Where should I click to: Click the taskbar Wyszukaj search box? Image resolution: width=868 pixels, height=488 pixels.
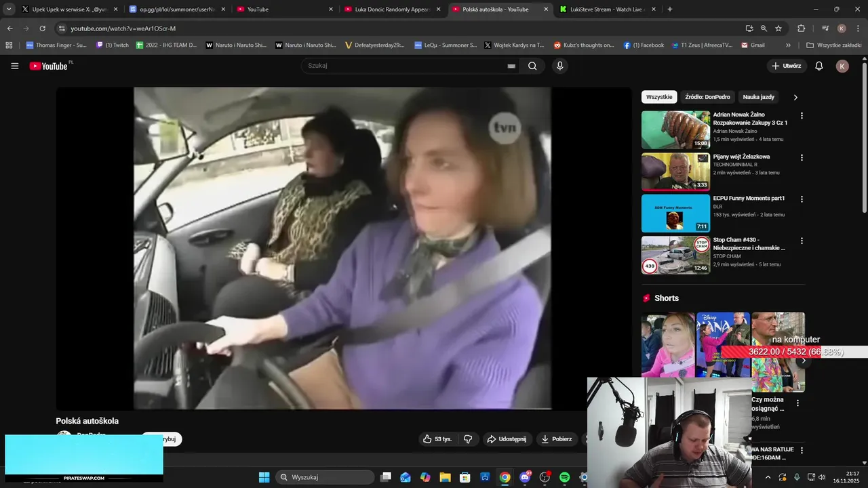325,477
